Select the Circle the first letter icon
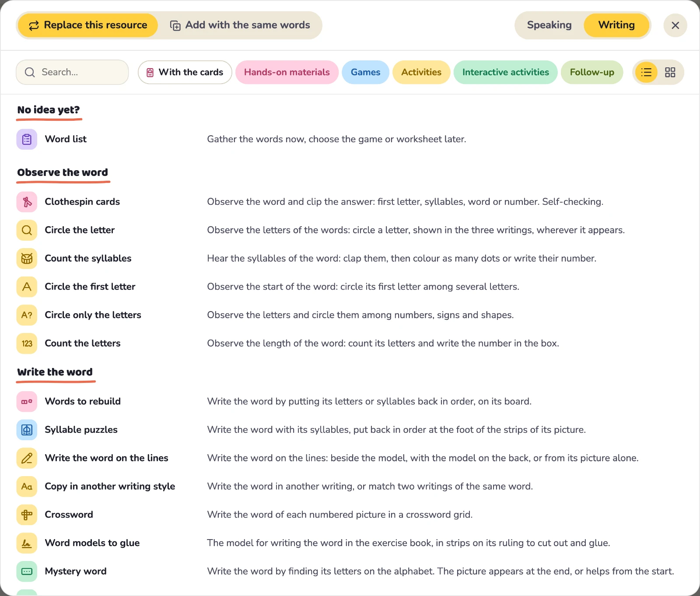The image size is (700, 596). 27,287
